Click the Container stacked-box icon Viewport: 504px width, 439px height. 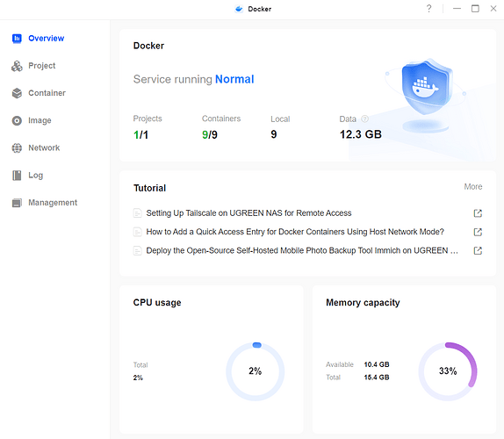tap(17, 93)
